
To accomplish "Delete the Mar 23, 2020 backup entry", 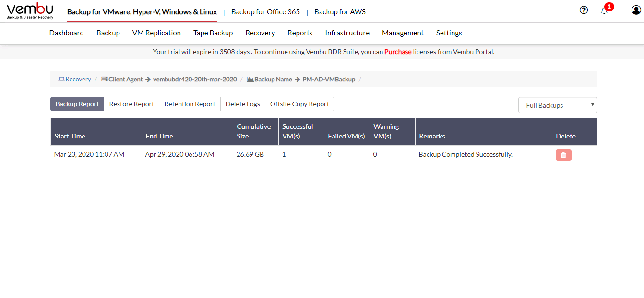I will (563, 155).
